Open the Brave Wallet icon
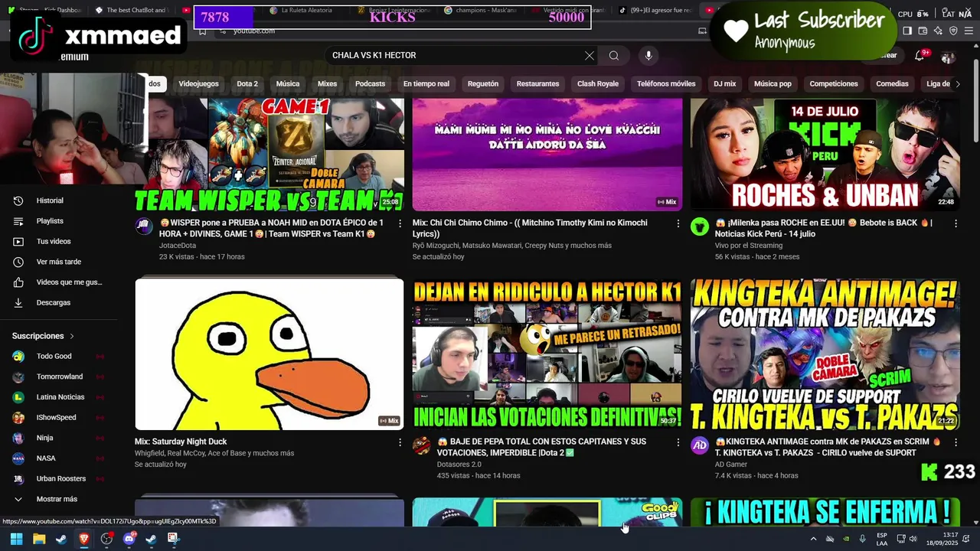The image size is (980, 551). (x=923, y=31)
